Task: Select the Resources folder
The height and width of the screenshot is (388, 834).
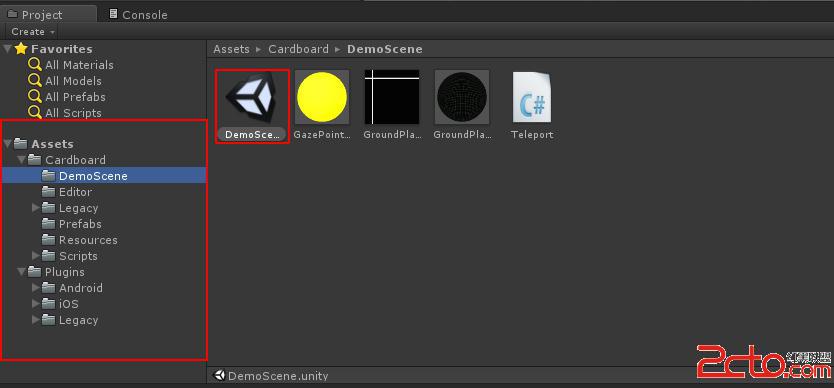Action: point(88,240)
